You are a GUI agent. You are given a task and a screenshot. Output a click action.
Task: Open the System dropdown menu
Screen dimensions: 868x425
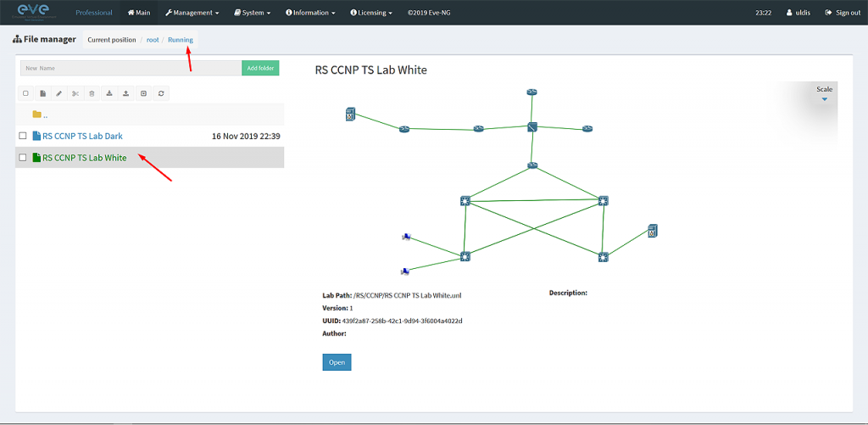tap(253, 13)
